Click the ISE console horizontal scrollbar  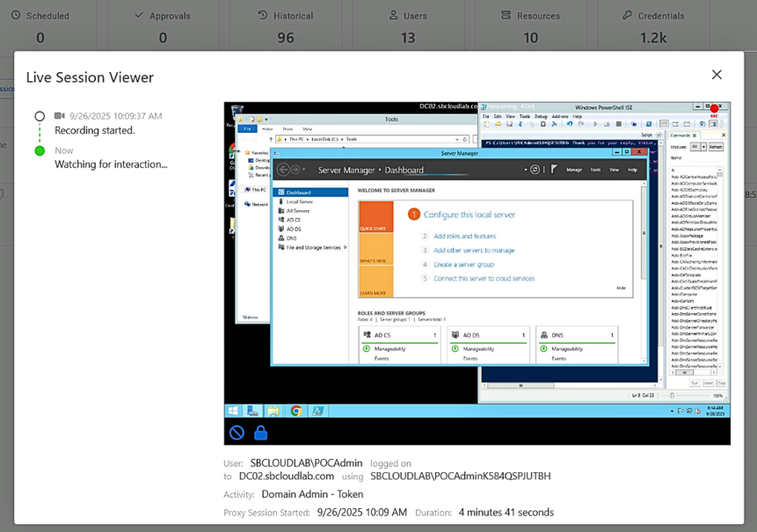(570, 385)
